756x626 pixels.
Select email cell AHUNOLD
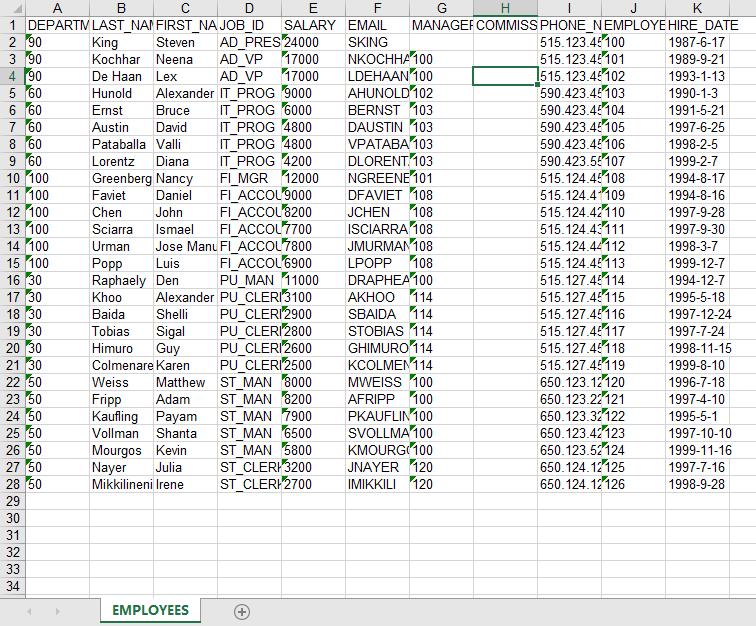coord(378,94)
